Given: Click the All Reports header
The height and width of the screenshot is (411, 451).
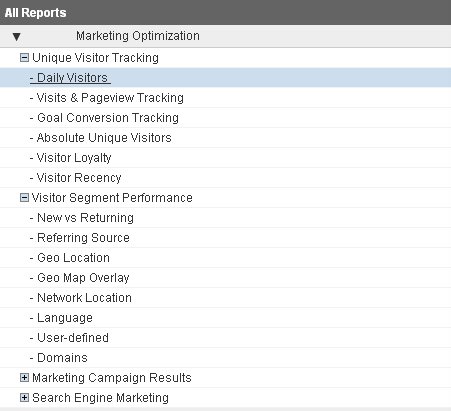Looking at the screenshot, I should 36,13.
